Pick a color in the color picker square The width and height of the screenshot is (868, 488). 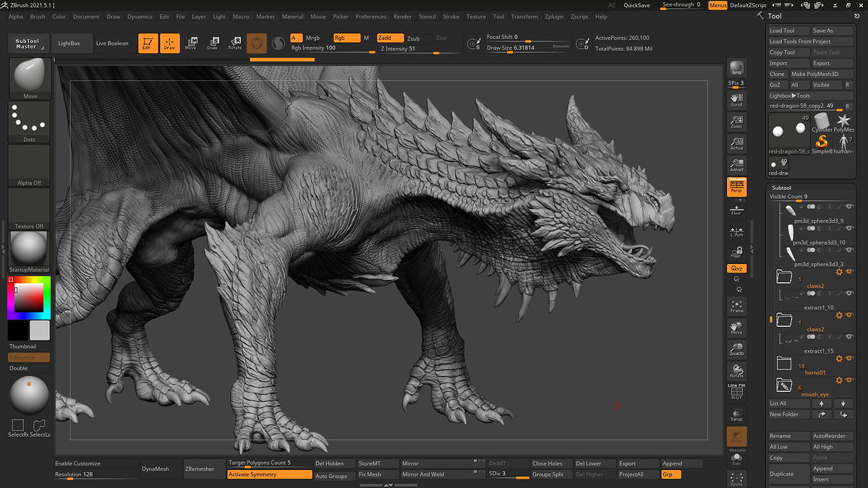(x=29, y=297)
